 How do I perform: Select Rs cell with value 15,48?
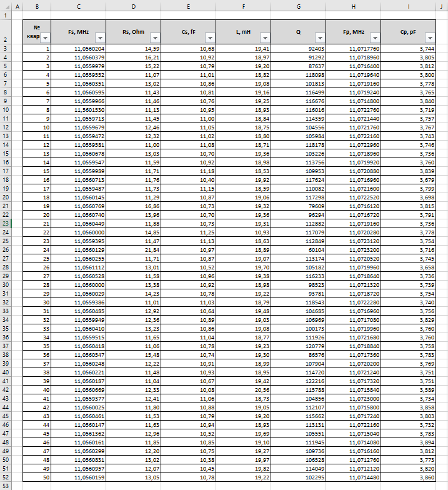tap(134, 355)
